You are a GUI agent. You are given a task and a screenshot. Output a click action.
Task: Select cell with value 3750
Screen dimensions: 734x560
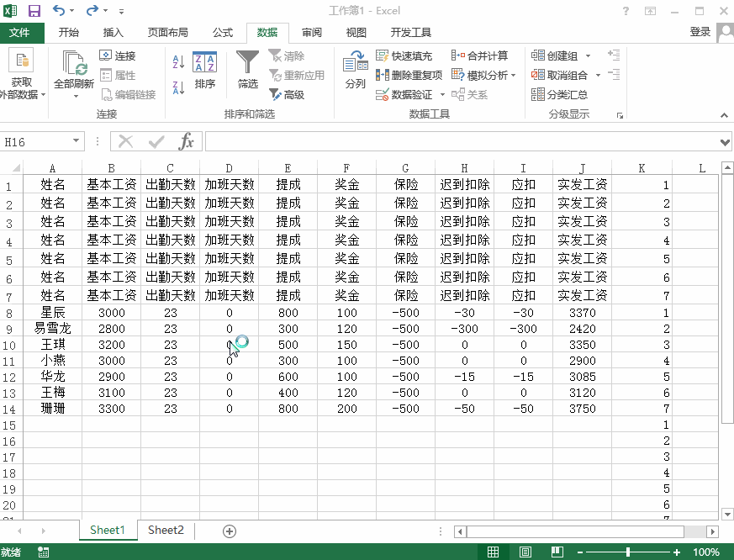point(583,409)
